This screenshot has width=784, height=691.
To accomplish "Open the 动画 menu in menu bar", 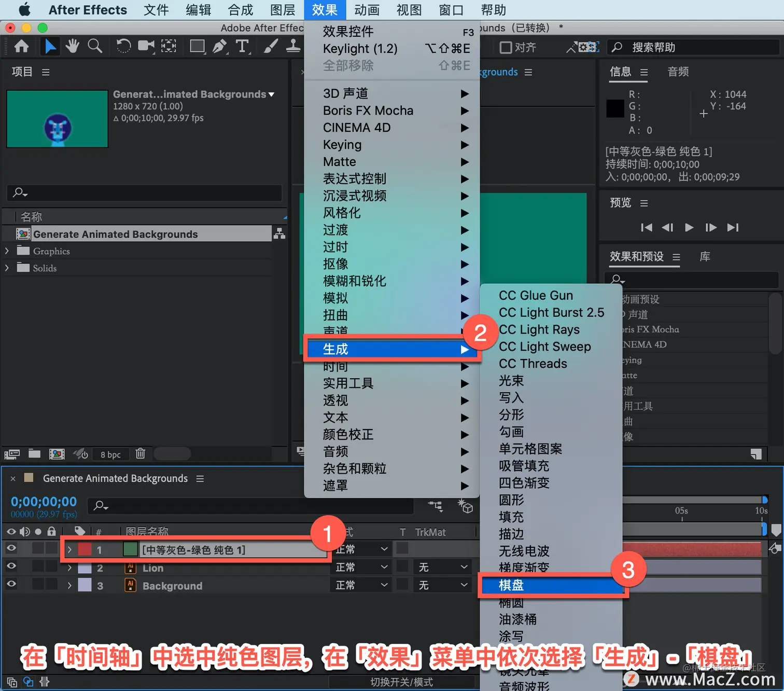I will (x=367, y=10).
